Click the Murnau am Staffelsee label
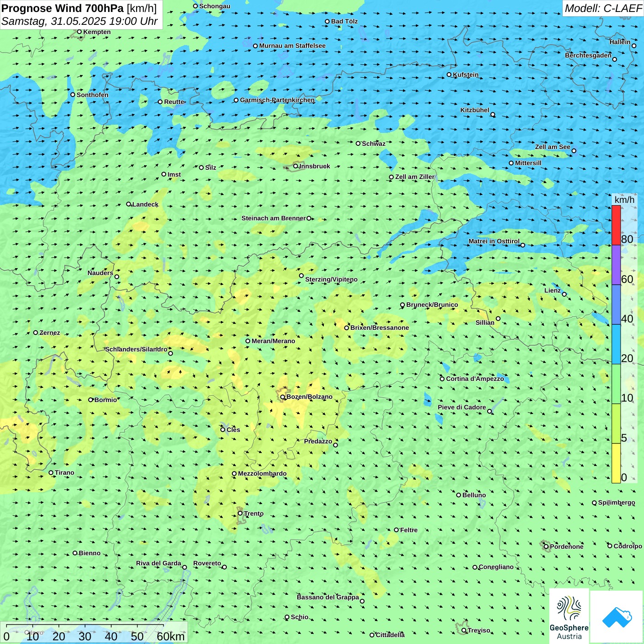 (292, 46)
